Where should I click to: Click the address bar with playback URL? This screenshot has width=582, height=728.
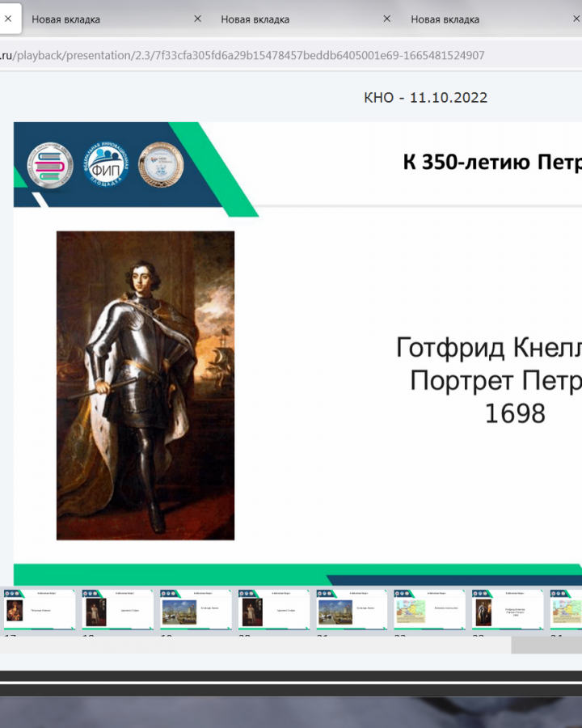pyautogui.click(x=242, y=55)
